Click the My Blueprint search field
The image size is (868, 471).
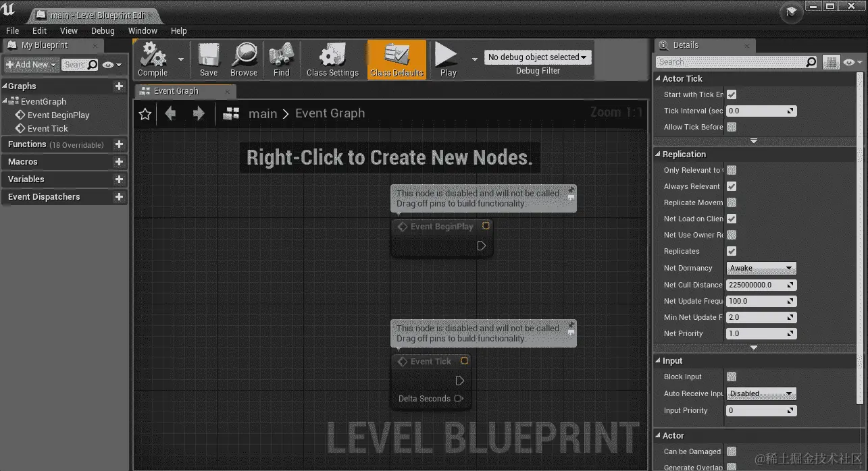point(80,65)
